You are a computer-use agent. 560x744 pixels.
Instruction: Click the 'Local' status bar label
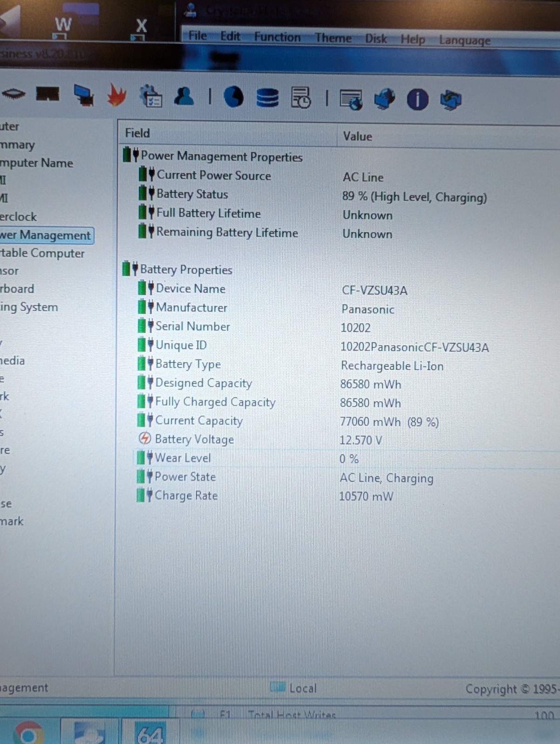pos(303,688)
